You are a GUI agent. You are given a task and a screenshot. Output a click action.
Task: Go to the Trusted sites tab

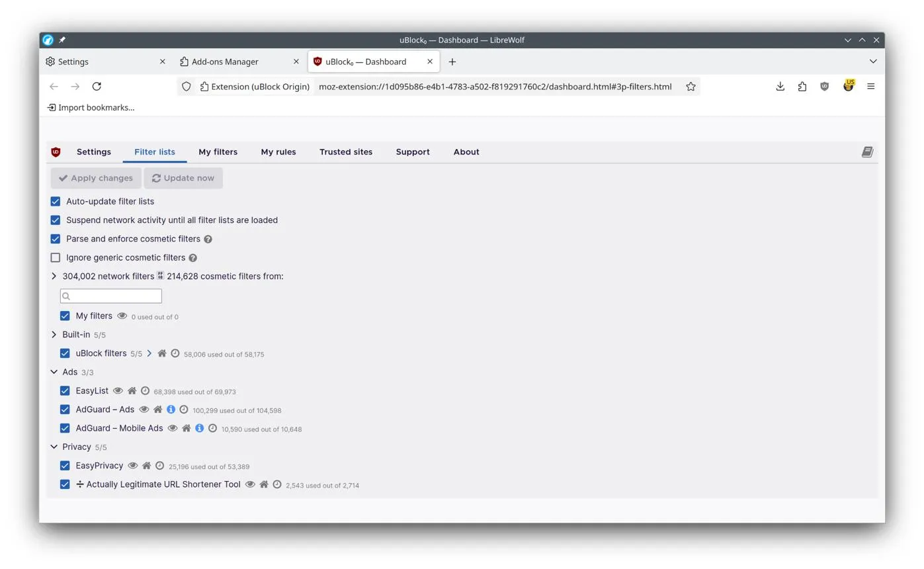346,152
